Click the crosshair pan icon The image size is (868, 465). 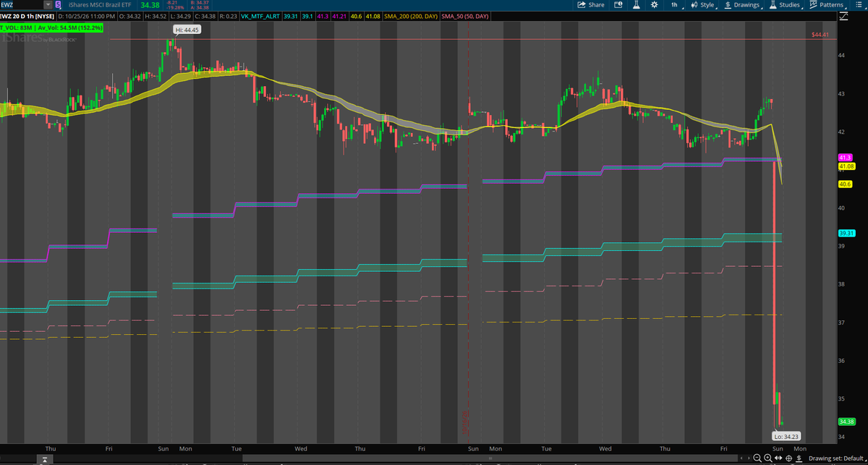tap(788, 458)
